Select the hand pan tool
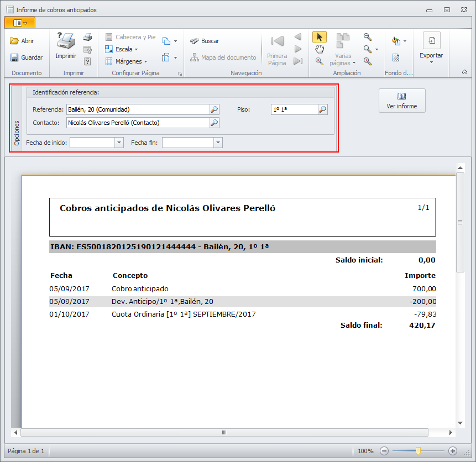Image resolution: width=476 pixels, height=462 pixels. 320,49
